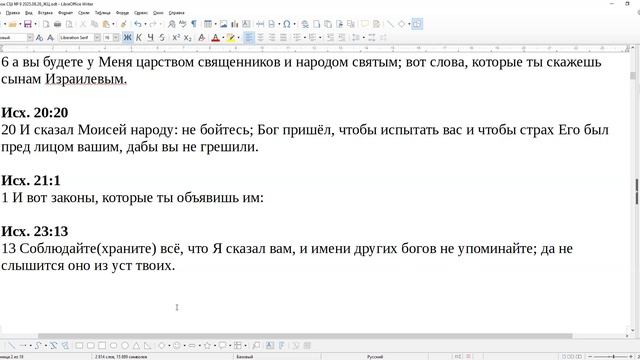Open the font name dropdown
640x360 pixels.
pos(97,38)
